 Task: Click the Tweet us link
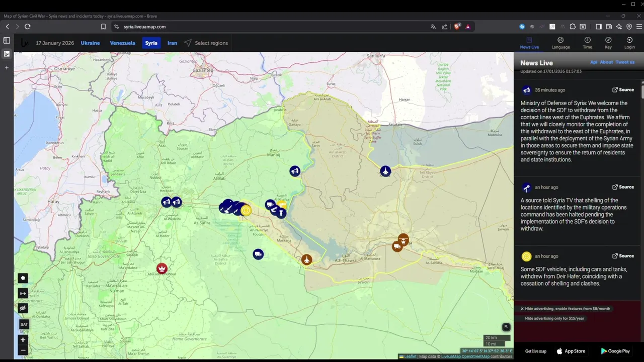pyautogui.click(x=625, y=62)
